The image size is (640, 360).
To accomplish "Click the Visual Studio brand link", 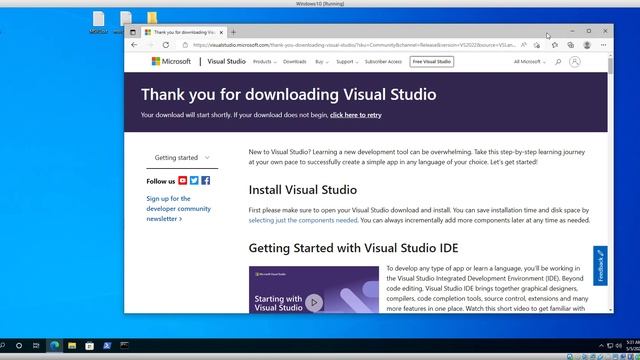I will coord(227,61).
